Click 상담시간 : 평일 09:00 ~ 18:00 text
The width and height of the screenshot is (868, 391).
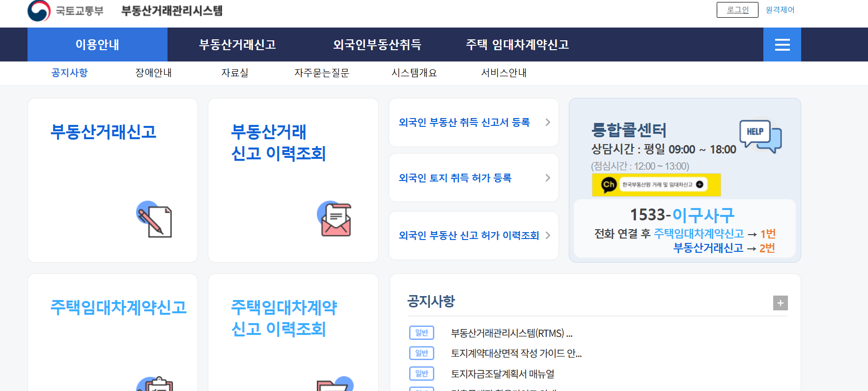click(x=664, y=150)
